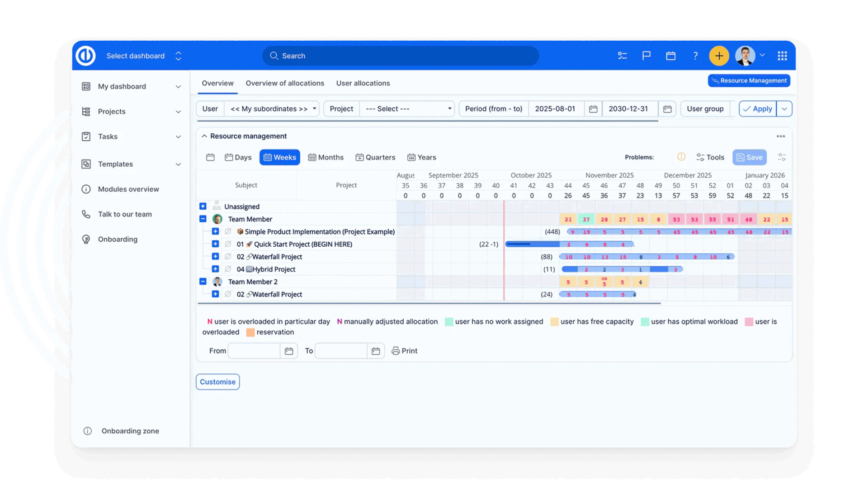The image size is (868, 488).
Task: Open the Project selection dropdown
Action: coord(406,108)
